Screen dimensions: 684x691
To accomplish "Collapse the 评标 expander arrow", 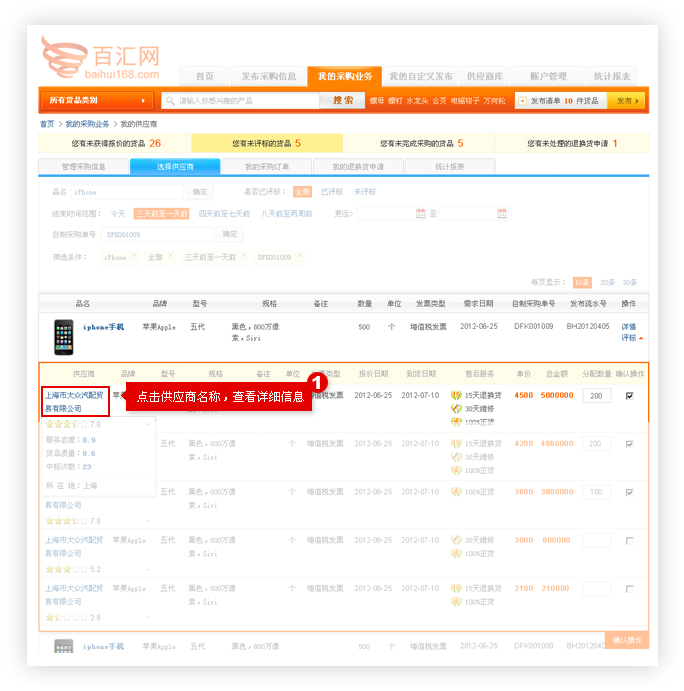I will click(640, 338).
